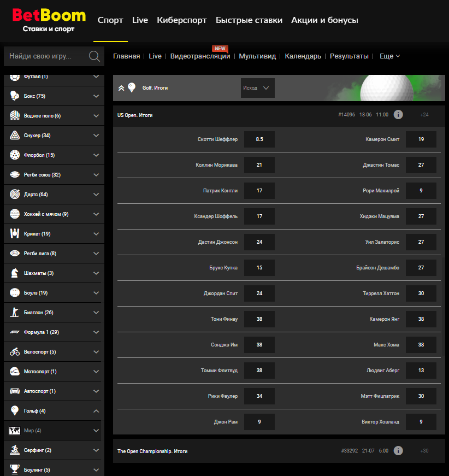Image resolution: width=449 pixels, height=476 pixels.
Task: Click the bowling trophy icon
Action: point(15,469)
